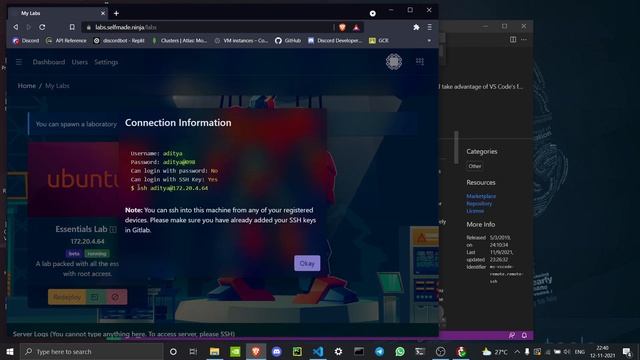640x360 pixels.
Task: Open the Discord Developer bookmark
Action: 335,40
